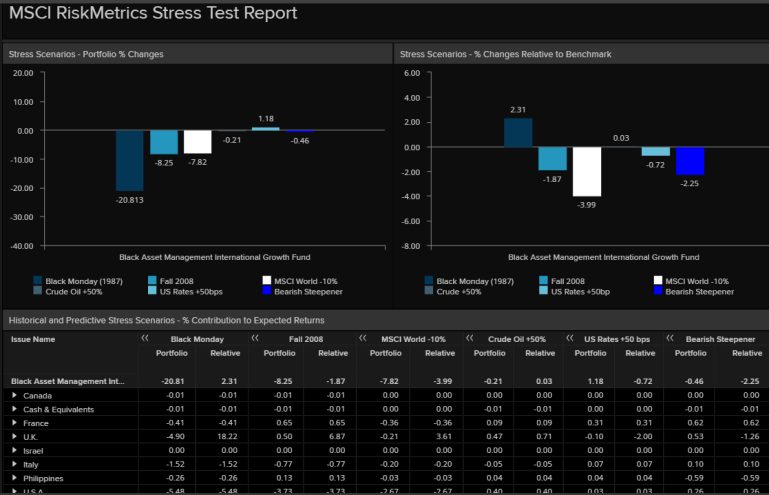Click U.K. Black Monday Relative value 18.22
This screenshot has height=495, width=769.
pyautogui.click(x=228, y=436)
